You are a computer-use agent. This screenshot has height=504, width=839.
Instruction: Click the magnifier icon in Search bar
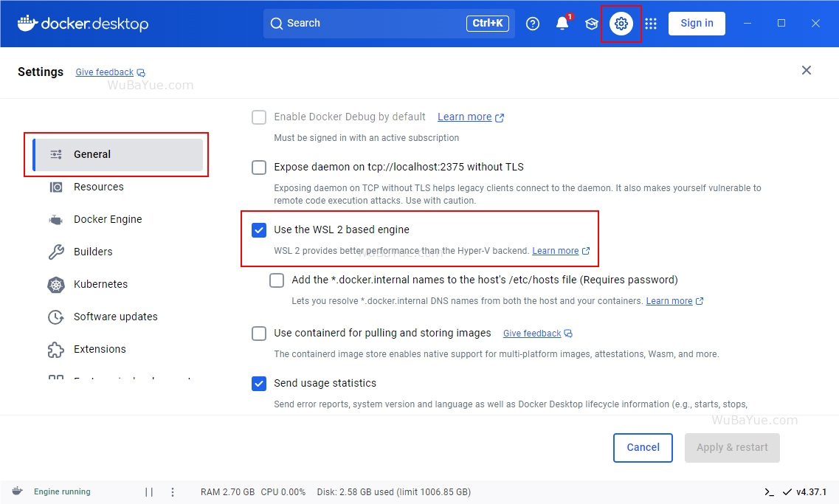[276, 24]
